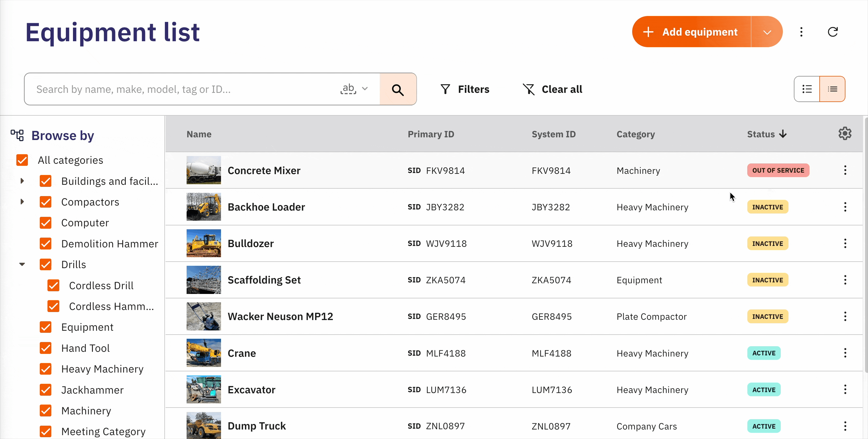This screenshot has height=439, width=868.
Task: Uncheck Cordless Hammer subcategory checkbox
Action: click(x=53, y=306)
